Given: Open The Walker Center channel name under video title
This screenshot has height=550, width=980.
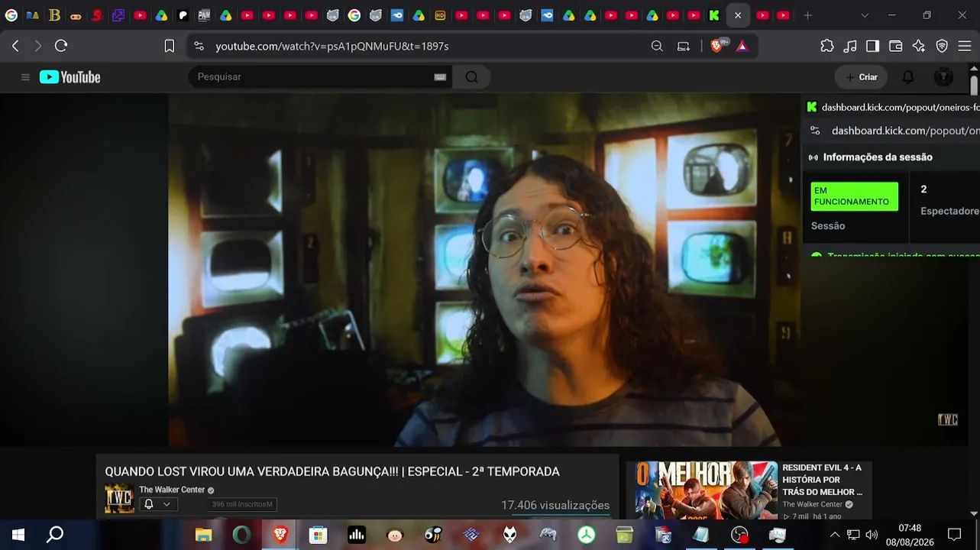Looking at the screenshot, I should [x=172, y=490].
